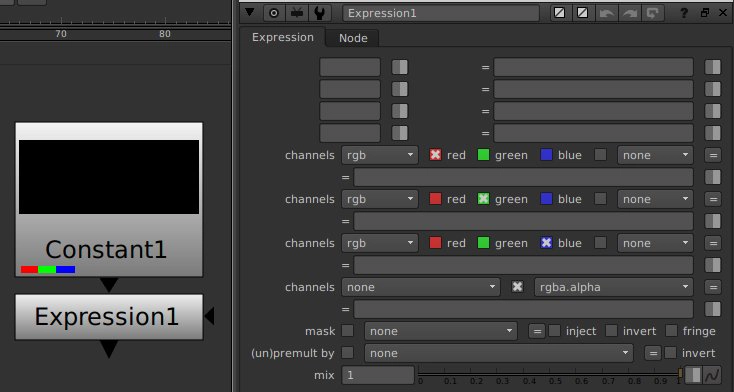The width and height of the screenshot is (734, 392).
Task: Open the mask channel dropdown set to none
Action: coord(441,331)
